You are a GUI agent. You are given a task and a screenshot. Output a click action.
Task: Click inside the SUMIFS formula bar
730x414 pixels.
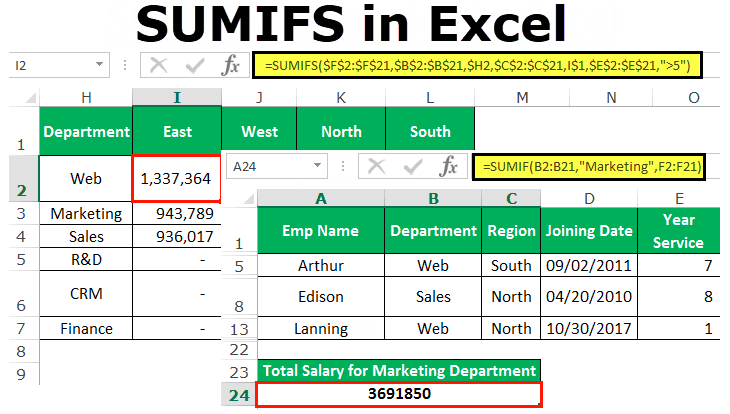(478, 66)
